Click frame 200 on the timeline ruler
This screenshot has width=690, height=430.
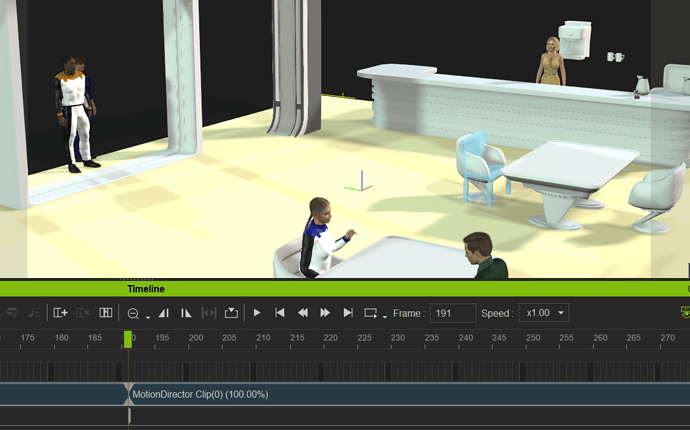[x=196, y=338]
